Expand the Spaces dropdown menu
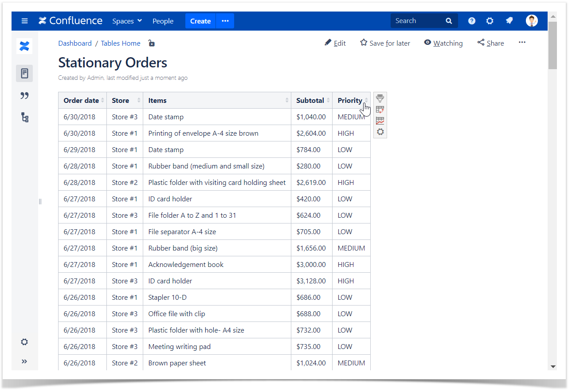The image size is (572, 392). pos(127,21)
